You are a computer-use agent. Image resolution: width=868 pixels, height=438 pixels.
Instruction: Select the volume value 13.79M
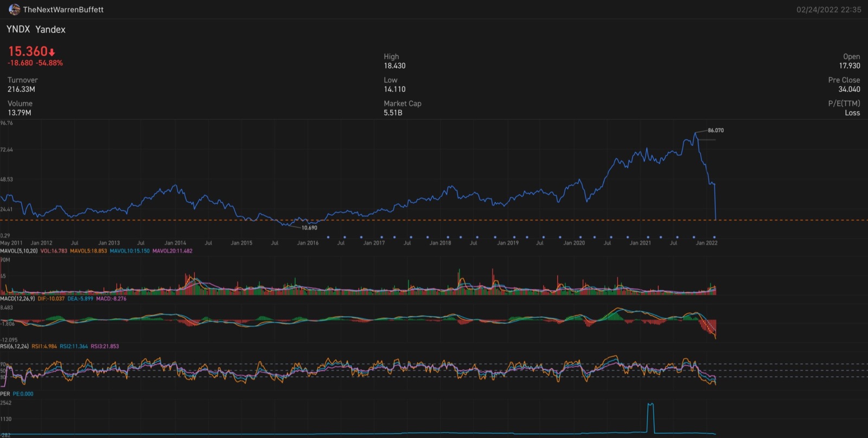[x=20, y=113]
